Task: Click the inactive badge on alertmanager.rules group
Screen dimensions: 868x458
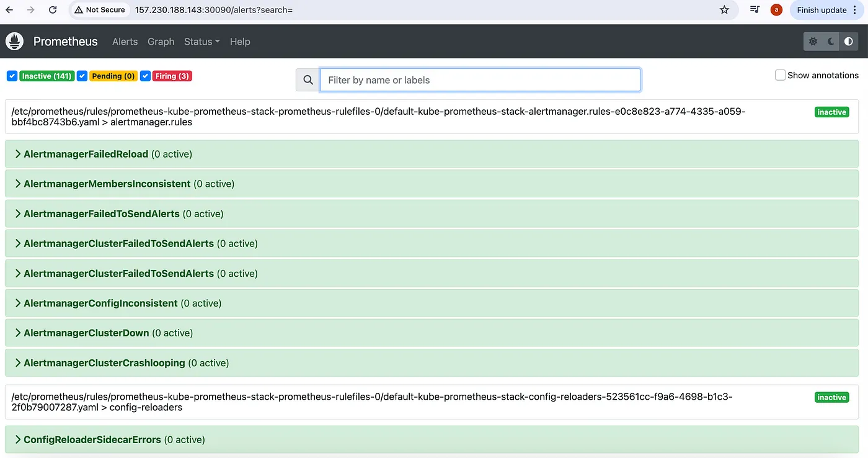Action: click(831, 112)
